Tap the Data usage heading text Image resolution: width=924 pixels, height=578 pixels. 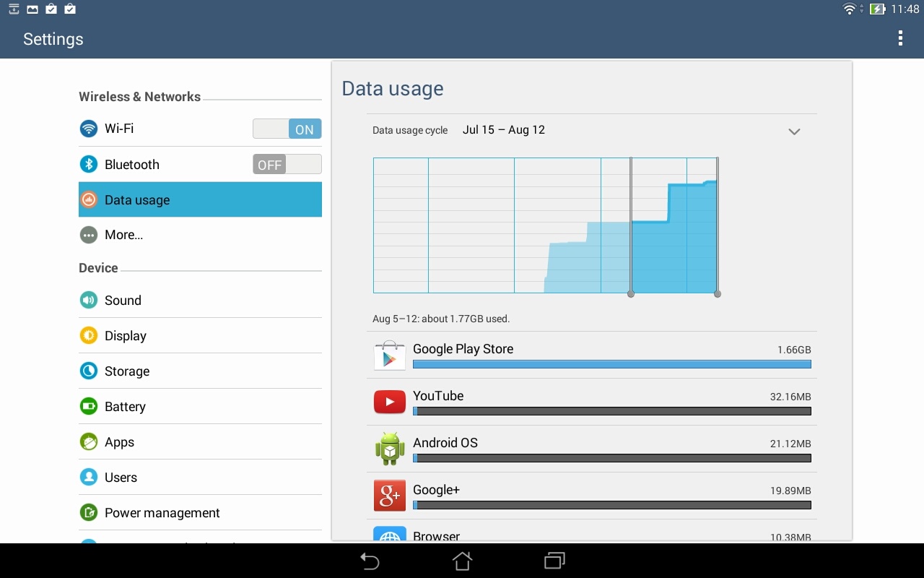pos(393,89)
